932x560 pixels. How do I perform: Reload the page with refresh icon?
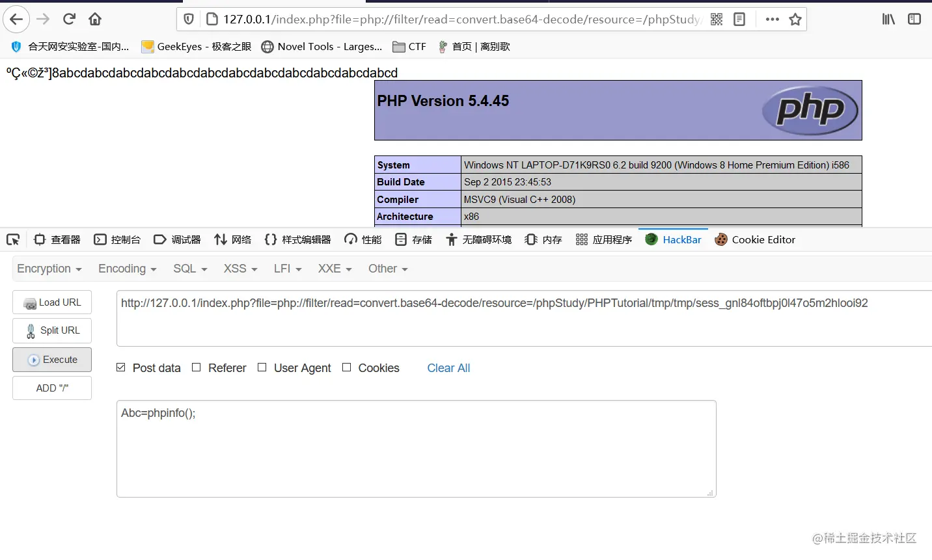coord(70,19)
